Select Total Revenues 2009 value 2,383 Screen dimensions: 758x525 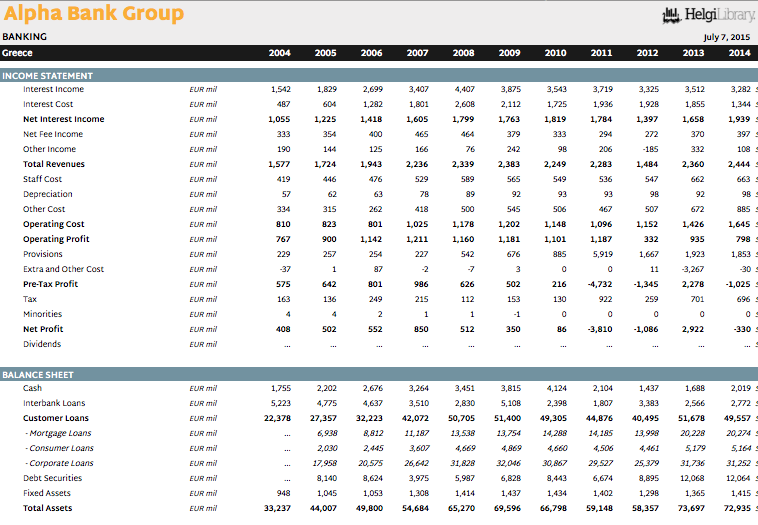509,164
